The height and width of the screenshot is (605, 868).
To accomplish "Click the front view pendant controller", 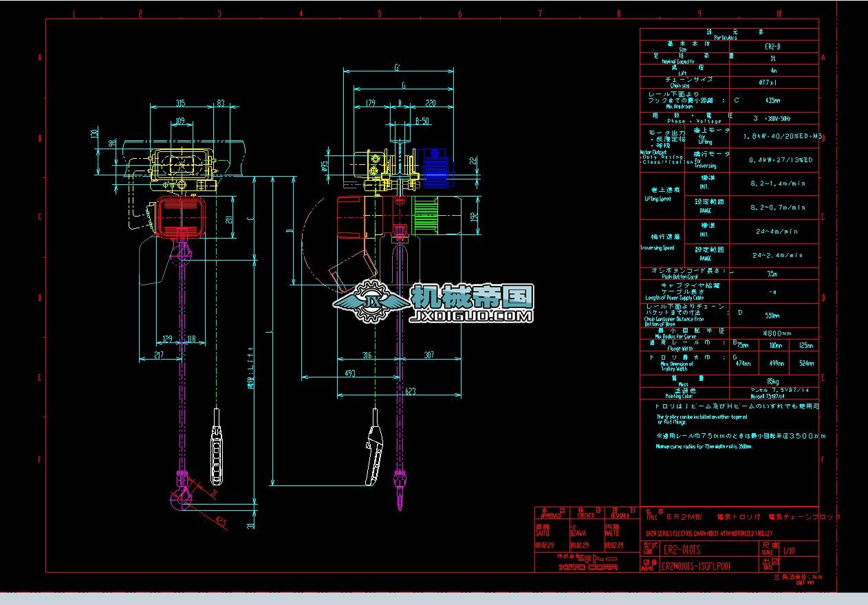I will click(374, 446).
